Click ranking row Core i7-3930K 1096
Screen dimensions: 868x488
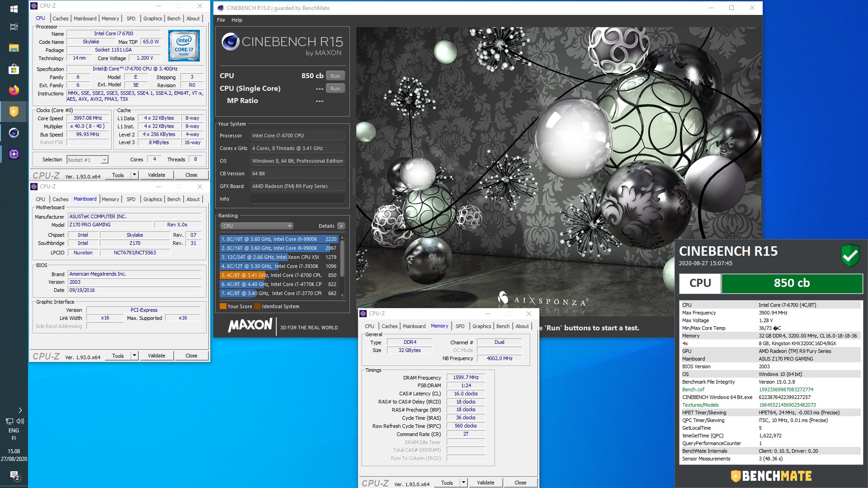[x=279, y=266]
